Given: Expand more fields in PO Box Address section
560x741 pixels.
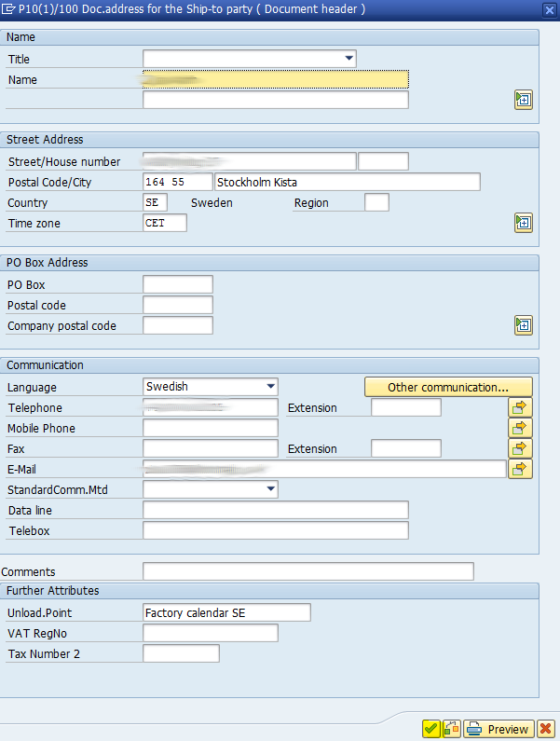Looking at the screenshot, I should 524,325.
